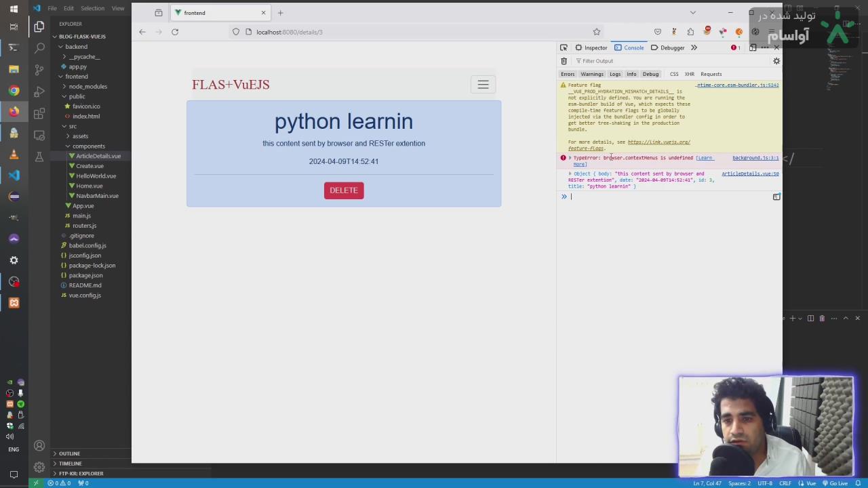This screenshot has width=868, height=488.
Task: Switch to the Inspector tab
Action: (x=591, y=47)
